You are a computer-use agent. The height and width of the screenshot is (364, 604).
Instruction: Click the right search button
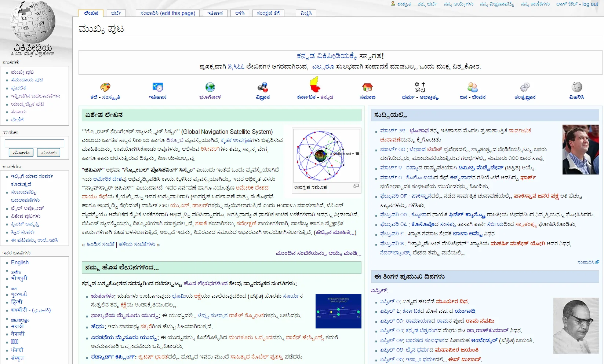[x=48, y=152]
